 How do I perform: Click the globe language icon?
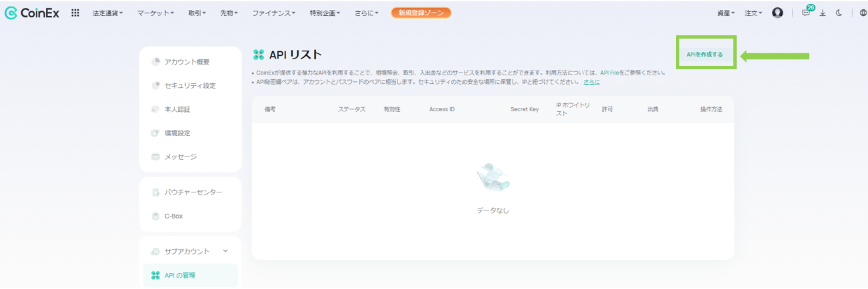coord(863,13)
